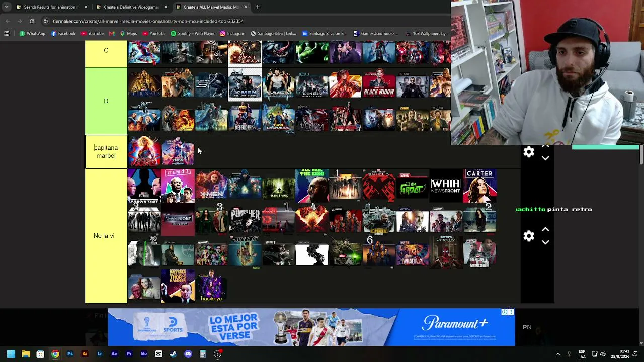The image size is (644, 362).
Task: Pick the 'I Am Groot' thumbnail
Action: pyautogui.click(x=412, y=186)
